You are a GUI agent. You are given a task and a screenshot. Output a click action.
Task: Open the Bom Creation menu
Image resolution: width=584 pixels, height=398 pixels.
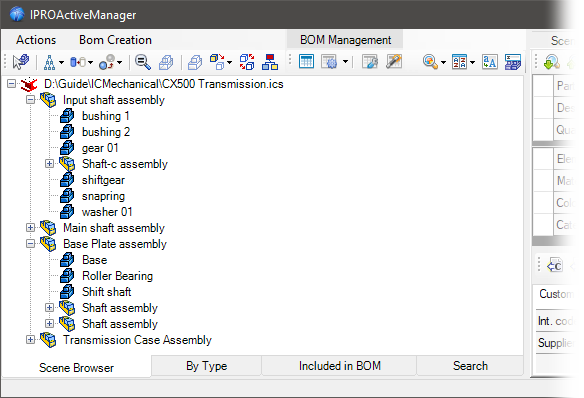point(115,40)
